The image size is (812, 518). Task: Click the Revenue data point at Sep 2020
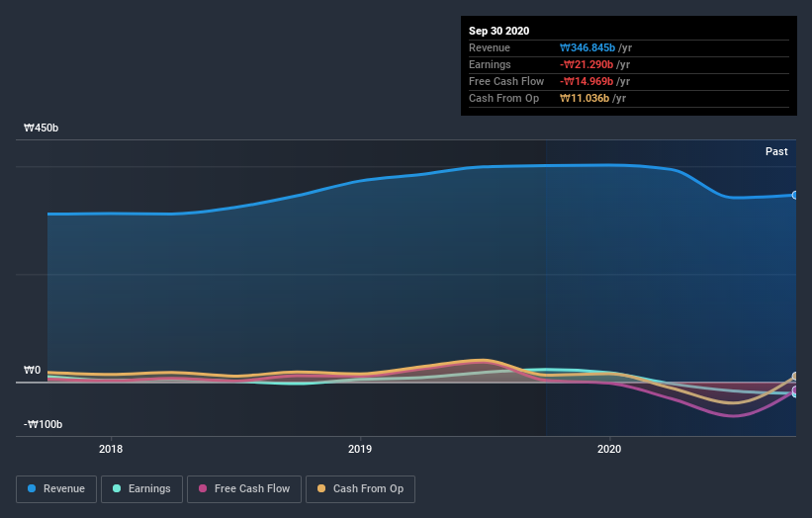(795, 195)
